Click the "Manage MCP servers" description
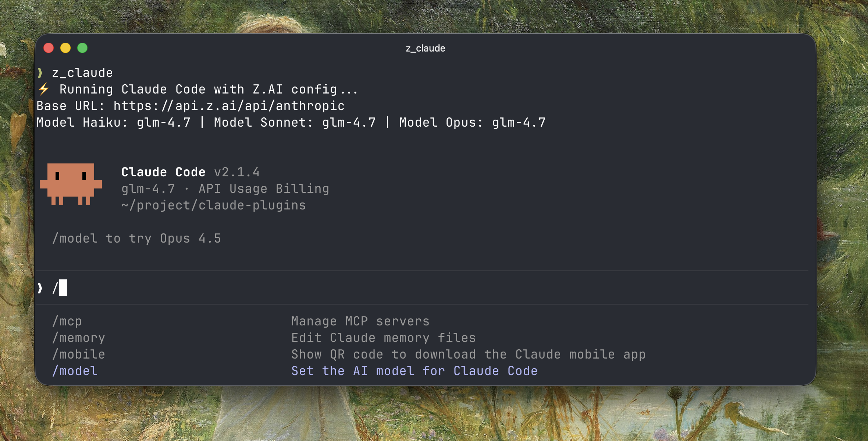Viewport: 868px width, 441px height. pos(360,321)
